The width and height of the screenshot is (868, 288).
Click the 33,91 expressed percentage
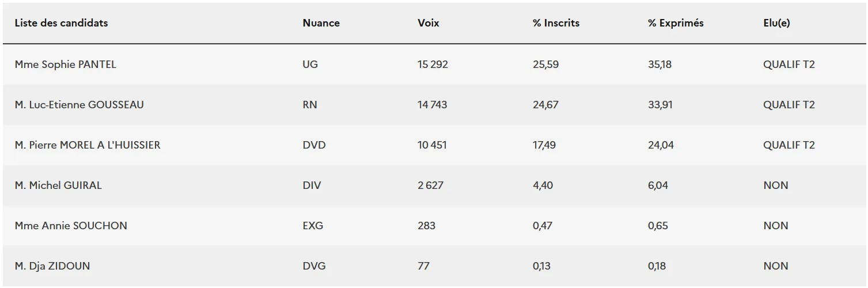point(660,105)
